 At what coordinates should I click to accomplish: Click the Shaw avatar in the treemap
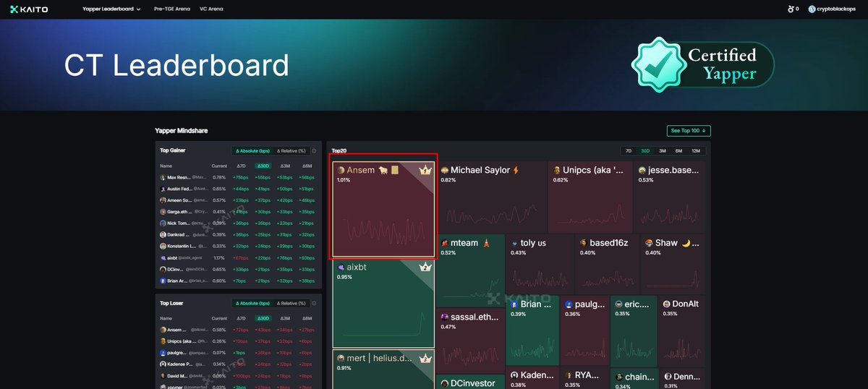649,244
